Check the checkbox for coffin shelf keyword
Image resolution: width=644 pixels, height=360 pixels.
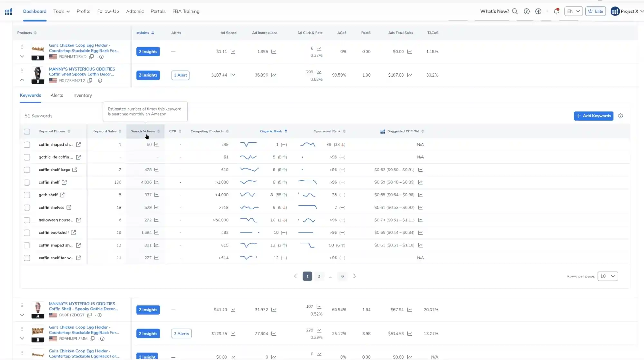pyautogui.click(x=27, y=182)
